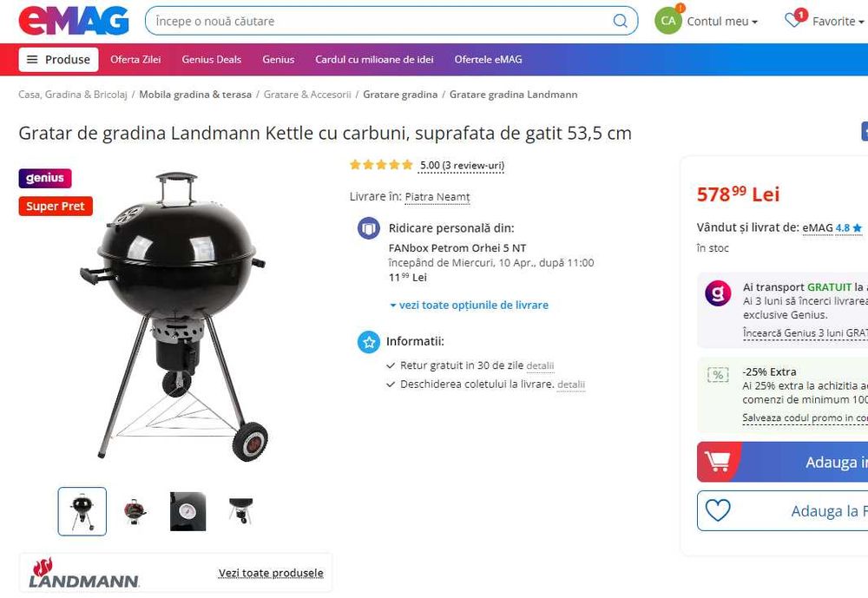
Task: Change delivery city Piatra Neamt
Action: tap(437, 197)
